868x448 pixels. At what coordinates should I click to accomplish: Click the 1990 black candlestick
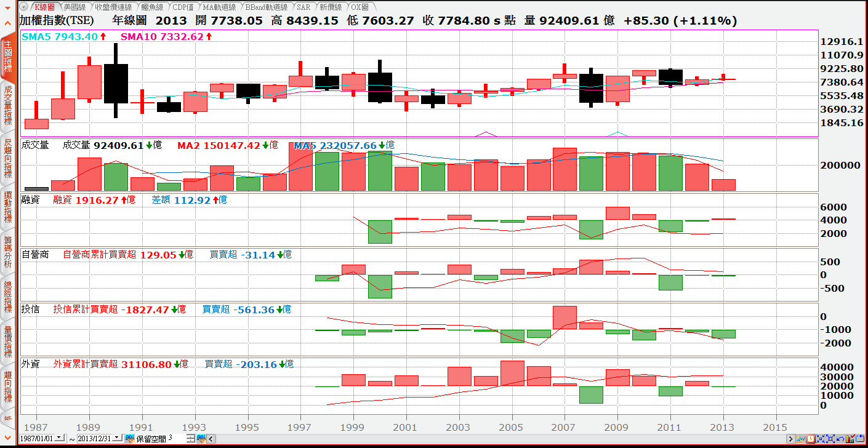coord(116,83)
